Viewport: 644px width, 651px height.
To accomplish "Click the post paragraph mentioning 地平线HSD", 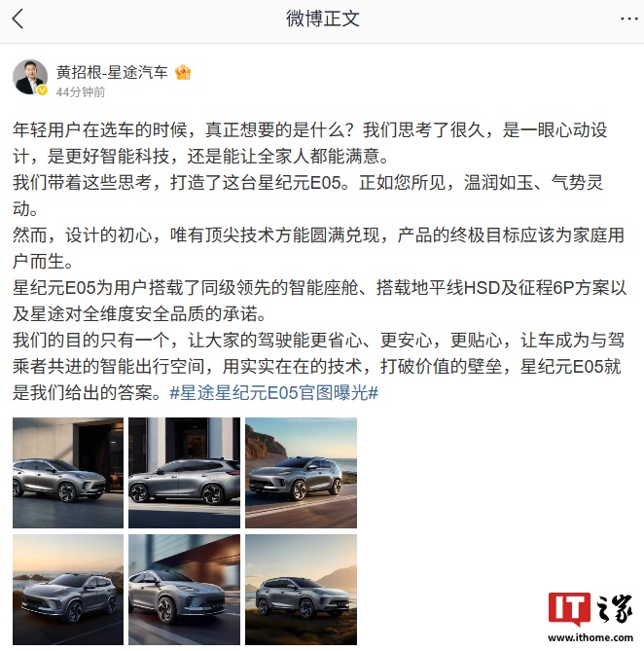I will click(319, 301).
